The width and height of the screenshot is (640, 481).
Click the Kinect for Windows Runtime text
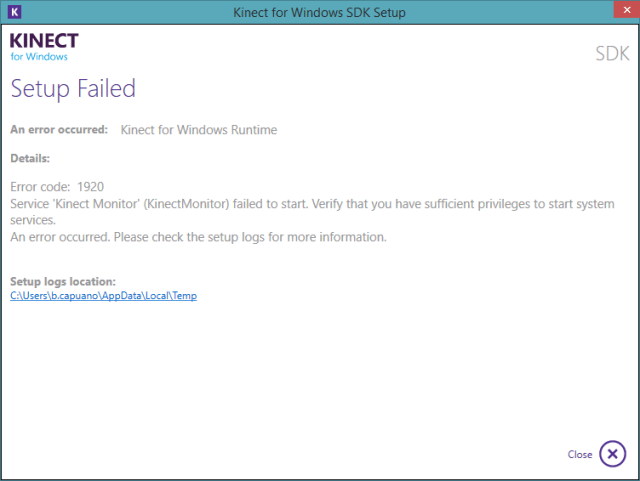pos(198,130)
